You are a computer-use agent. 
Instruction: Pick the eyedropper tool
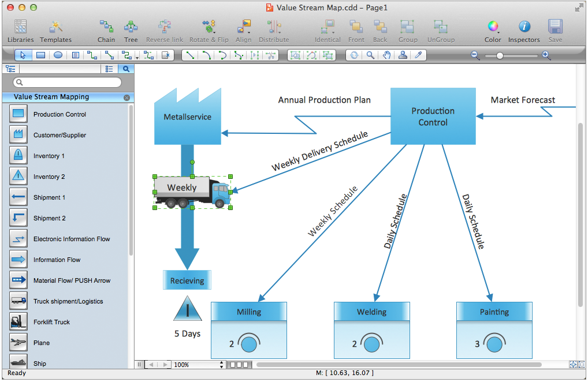click(x=419, y=55)
